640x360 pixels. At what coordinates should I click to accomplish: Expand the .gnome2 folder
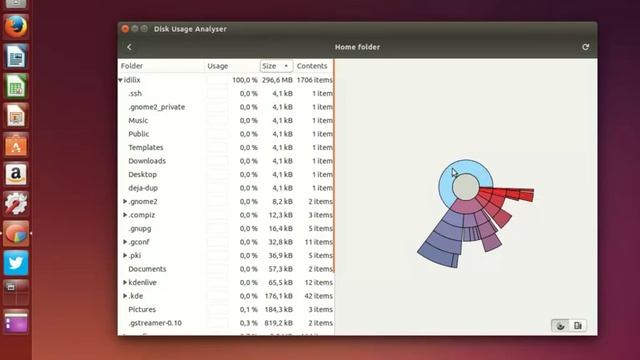pyautogui.click(x=125, y=201)
